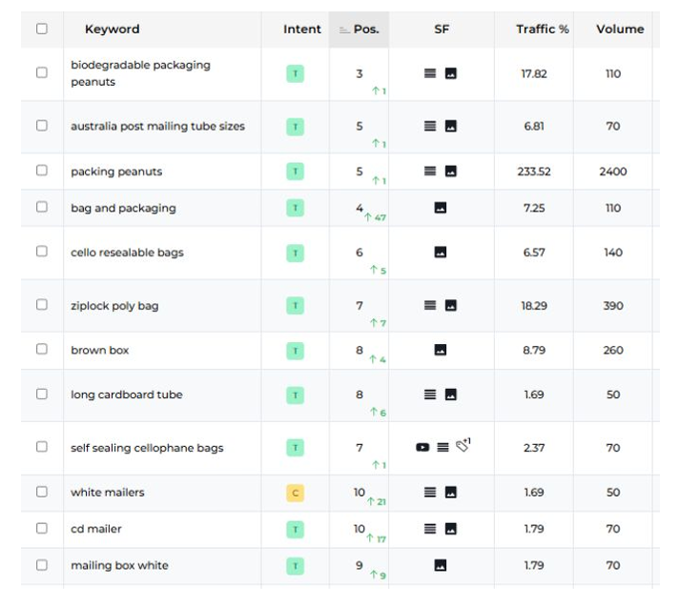Tick the checkbox beside cd mailer
This screenshot has height=607, width=700.
tap(42, 528)
